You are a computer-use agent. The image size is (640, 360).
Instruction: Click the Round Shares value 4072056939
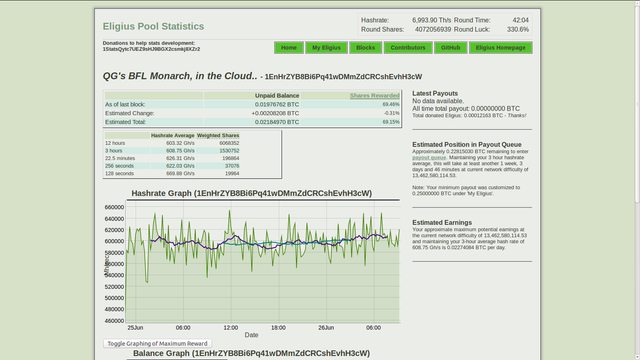433,29
